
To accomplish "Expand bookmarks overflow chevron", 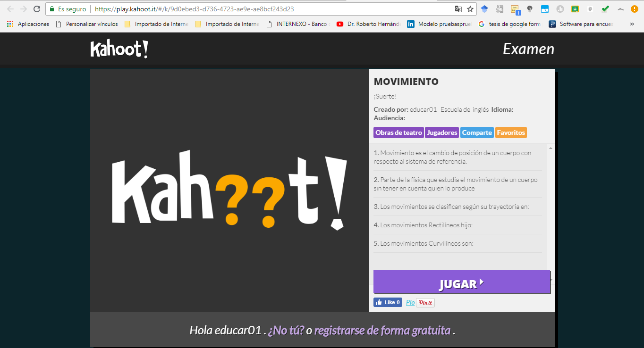I will click(x=632, y=24).
